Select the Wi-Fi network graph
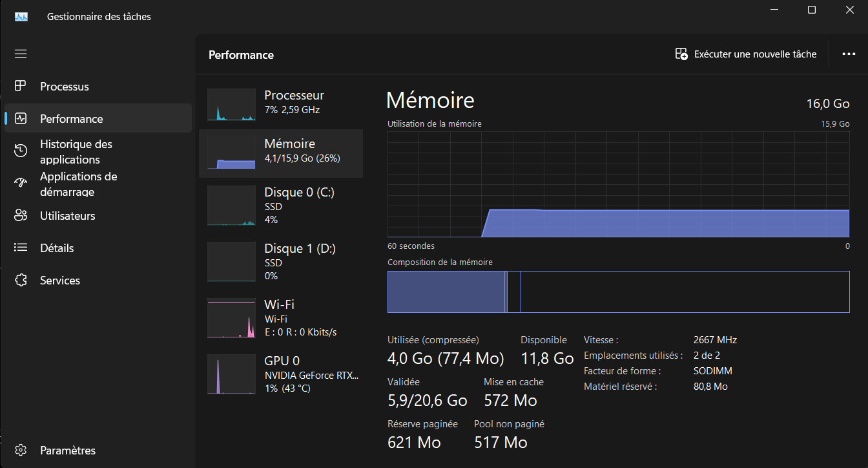Screen dimensions: 868x468 point(231,318)
